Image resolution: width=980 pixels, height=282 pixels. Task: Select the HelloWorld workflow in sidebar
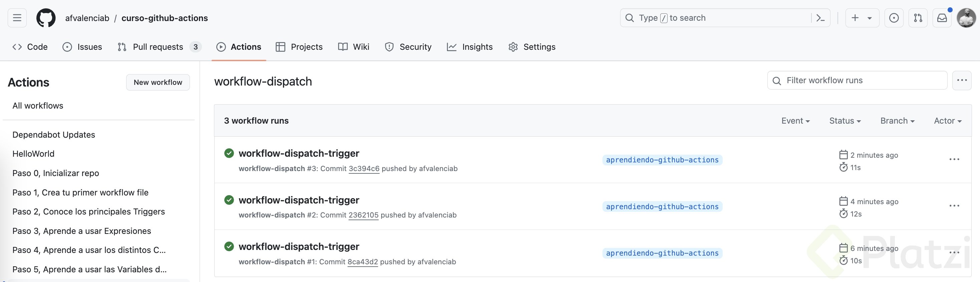(33, 154)
